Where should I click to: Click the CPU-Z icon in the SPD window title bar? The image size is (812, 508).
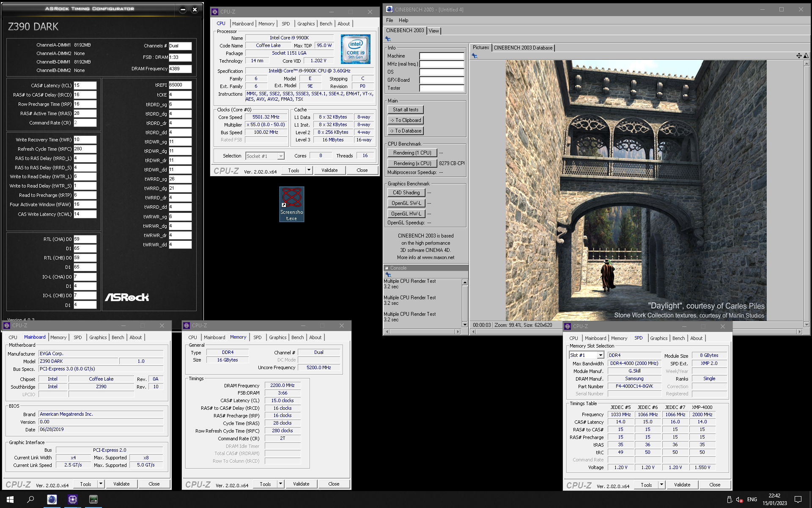568,326
